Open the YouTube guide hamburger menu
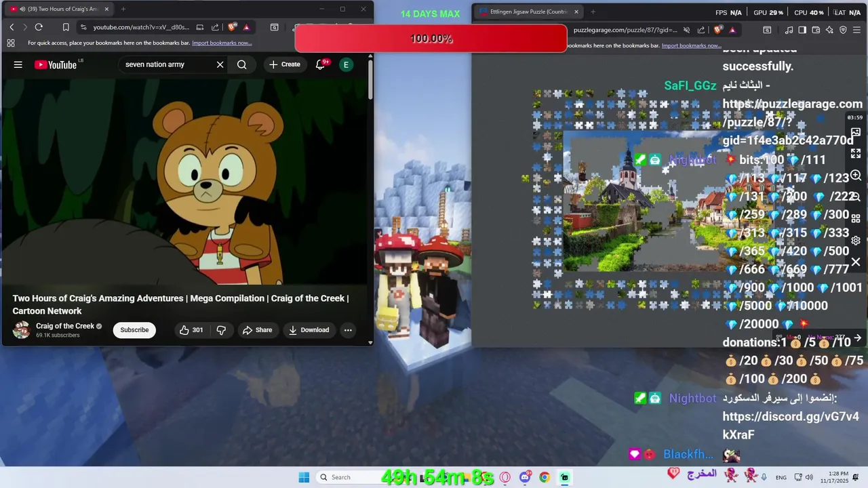868x488 pixels. click(18, 64)
